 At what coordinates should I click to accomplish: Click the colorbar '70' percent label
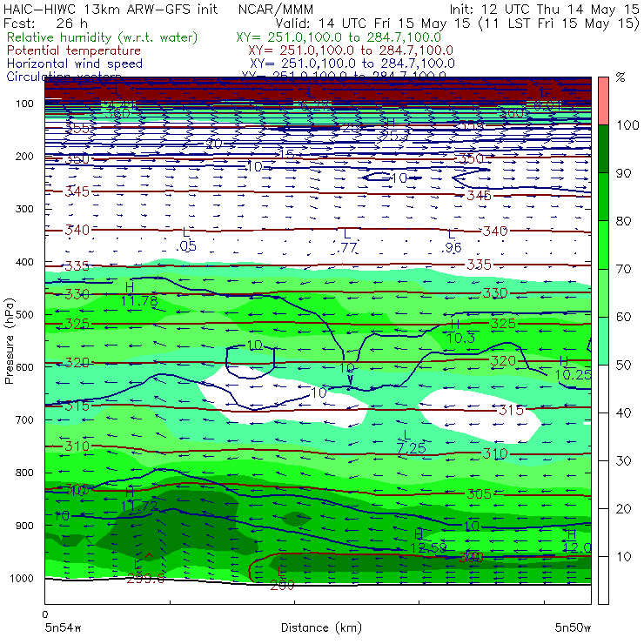click(x=623, y=269)
